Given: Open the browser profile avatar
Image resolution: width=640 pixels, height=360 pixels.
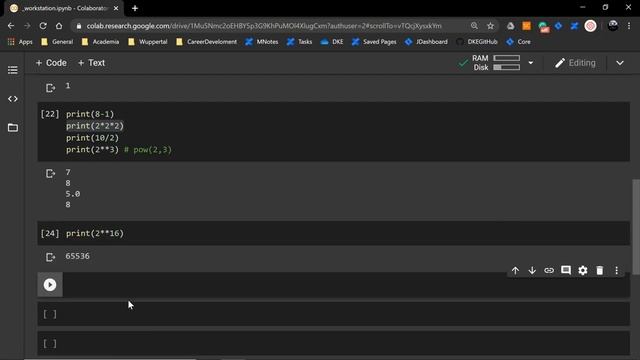Looking at the screenshot, I should (613, 26).
